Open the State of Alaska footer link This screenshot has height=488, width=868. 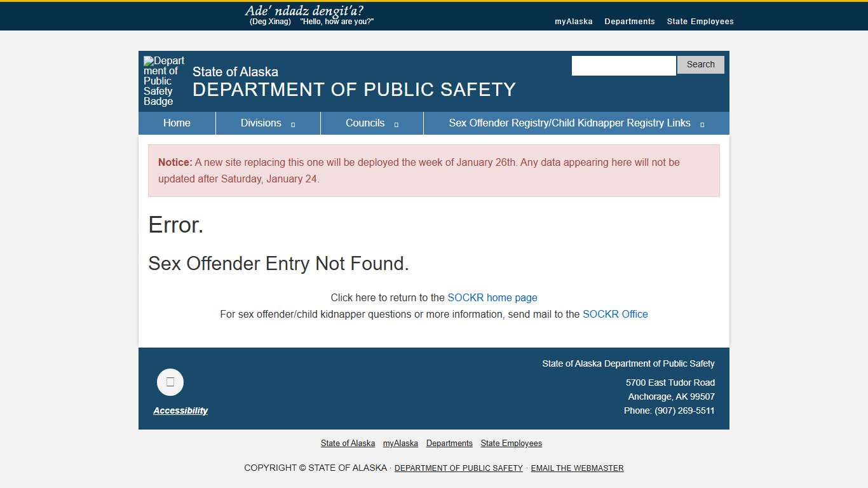pyautogui.click(x=348, y=443)
